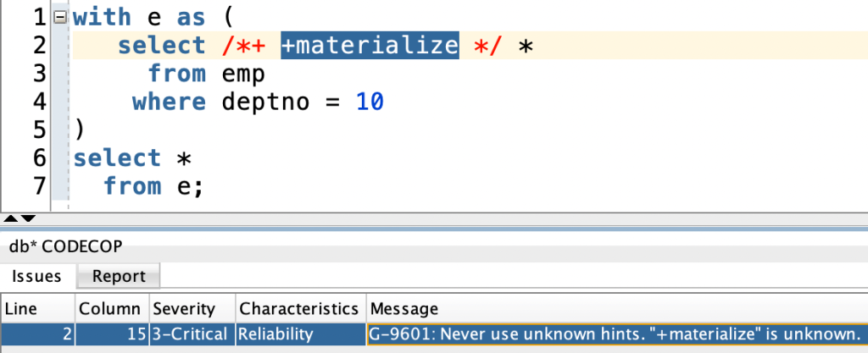Click the splitter's down arrow
Screen dimensions: 868x353
coord(28,218)
